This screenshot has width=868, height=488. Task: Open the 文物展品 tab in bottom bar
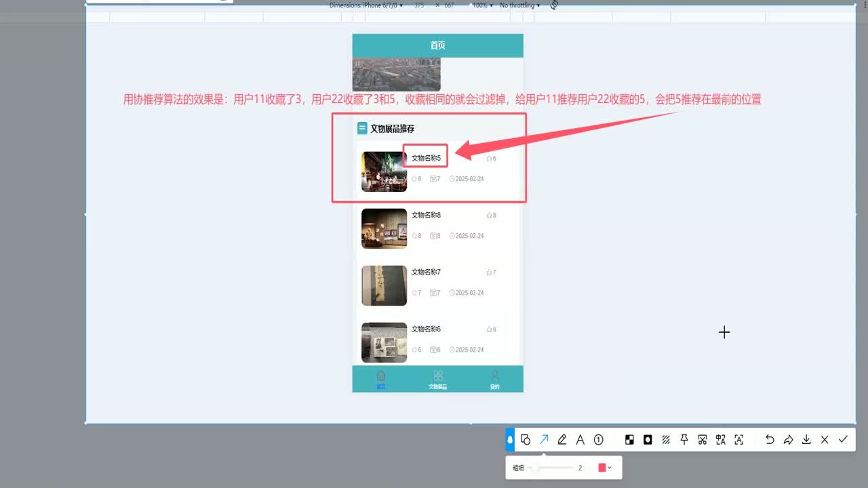tap(438, 380)
